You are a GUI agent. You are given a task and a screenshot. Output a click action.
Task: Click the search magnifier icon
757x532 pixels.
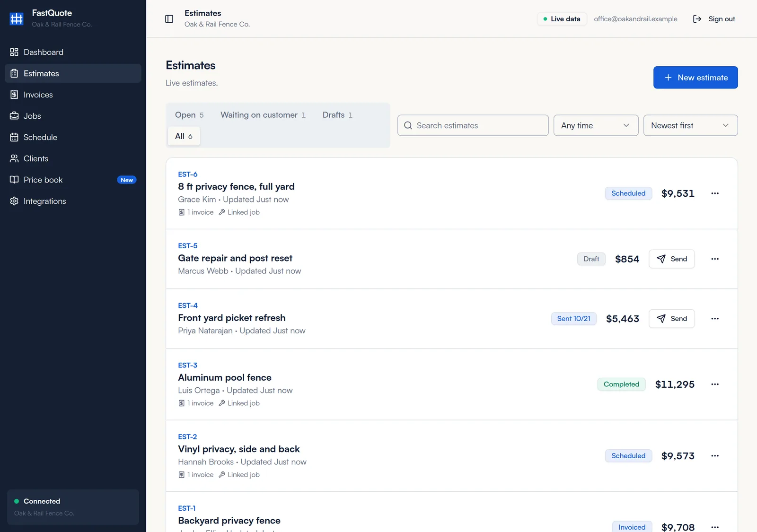tap(408, 125)
